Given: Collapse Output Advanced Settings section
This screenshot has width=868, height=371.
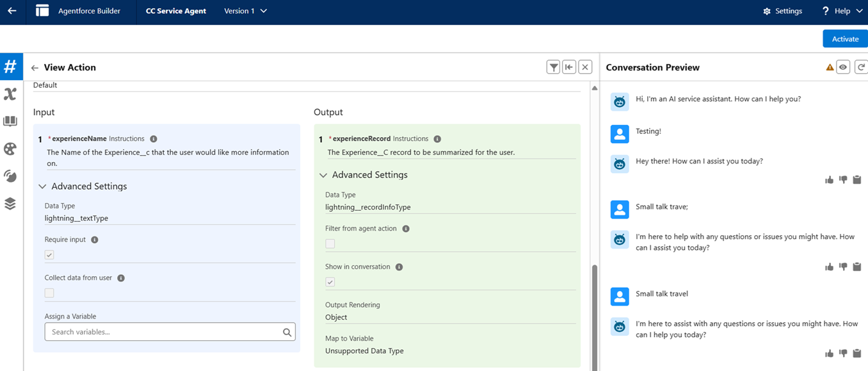Looking at the screenshot, I should (x=323, y=175).
